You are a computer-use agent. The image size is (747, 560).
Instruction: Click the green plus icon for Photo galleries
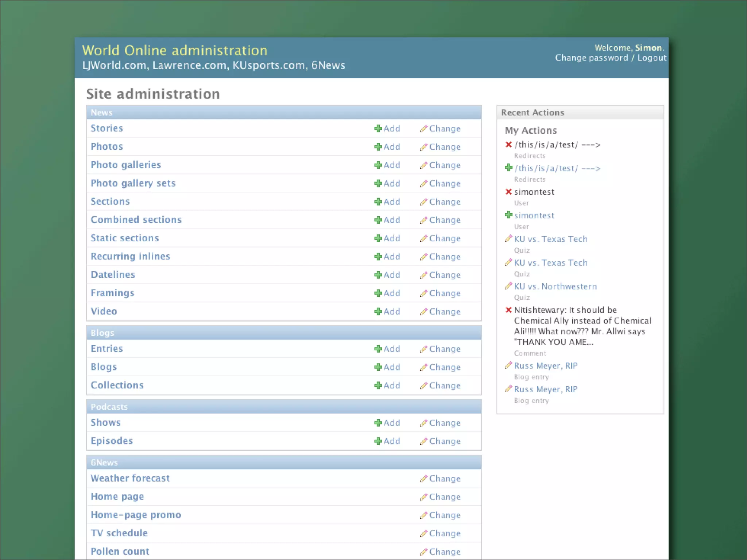click(x=378, y=165)
